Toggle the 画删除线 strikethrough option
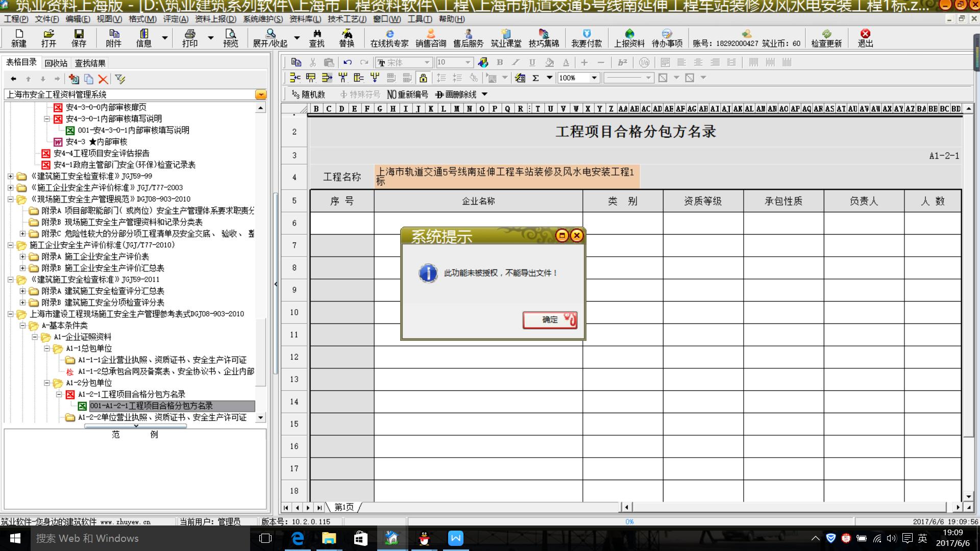The image size is (980, 551). click(x=456, y=94)
